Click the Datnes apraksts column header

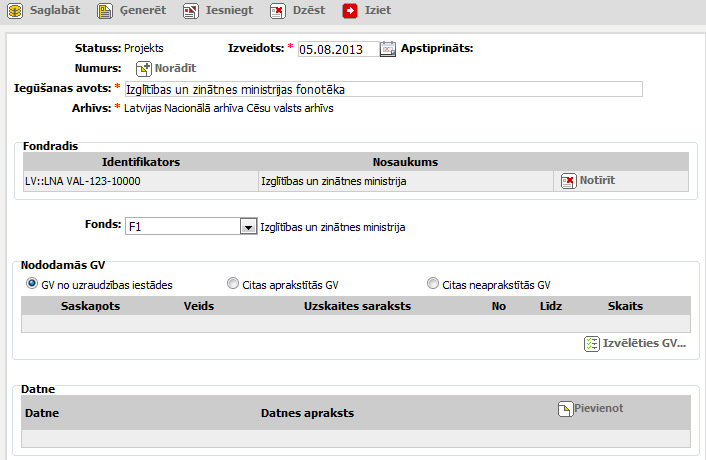point(307,413)
